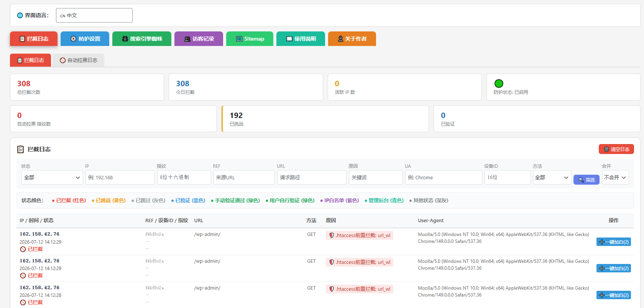Open the 使用说明 tab
The height and width of the screenshot is (308, 644).
tap(301, 39)
